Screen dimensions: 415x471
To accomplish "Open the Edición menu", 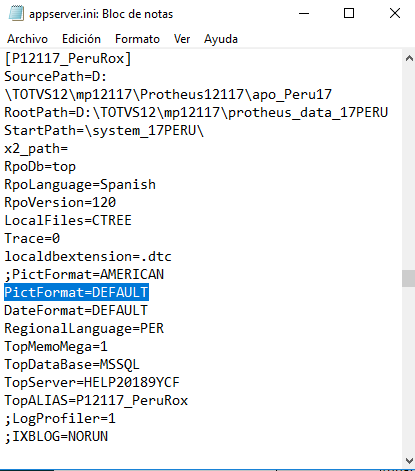I will [81, 39].
